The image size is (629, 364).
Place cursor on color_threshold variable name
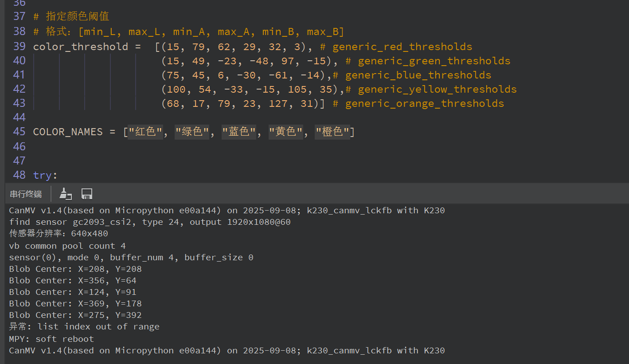click(80, 47)
